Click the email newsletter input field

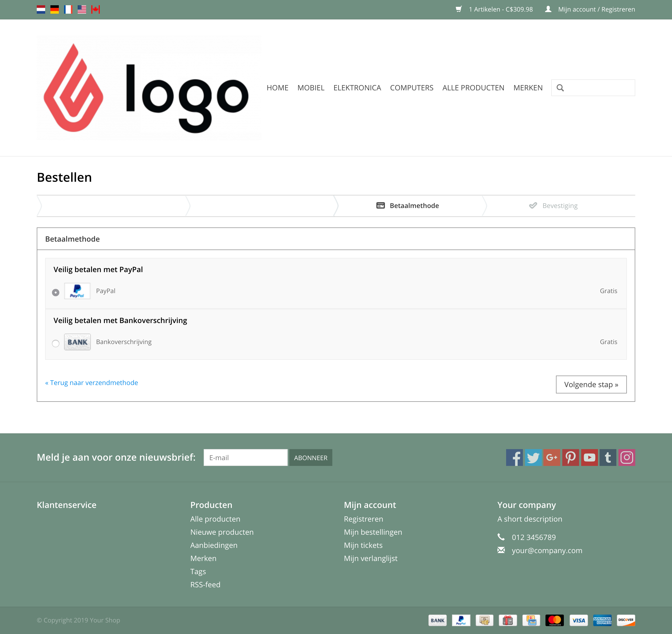tap(245, 458)
